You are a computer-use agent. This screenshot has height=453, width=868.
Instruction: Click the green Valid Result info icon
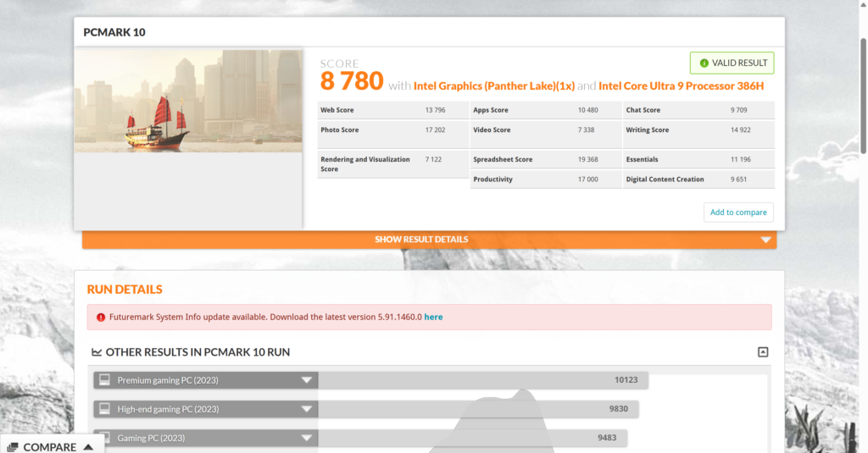[704, 63]
